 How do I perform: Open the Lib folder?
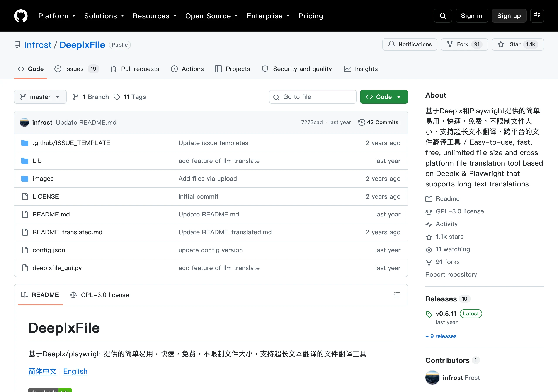coord(37,161)
